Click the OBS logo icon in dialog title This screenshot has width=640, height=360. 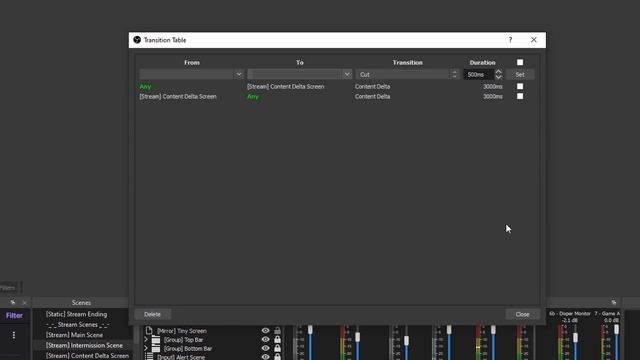137,40
